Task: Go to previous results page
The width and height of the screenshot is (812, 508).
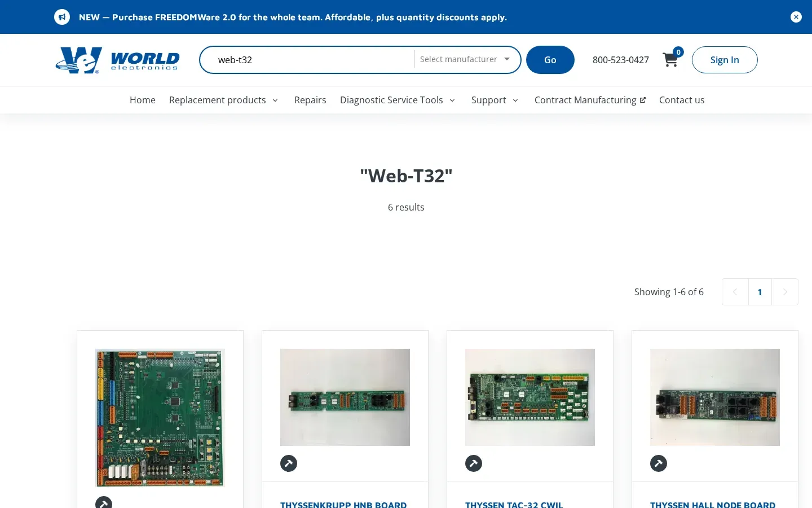Action: (x=735, y=292)
